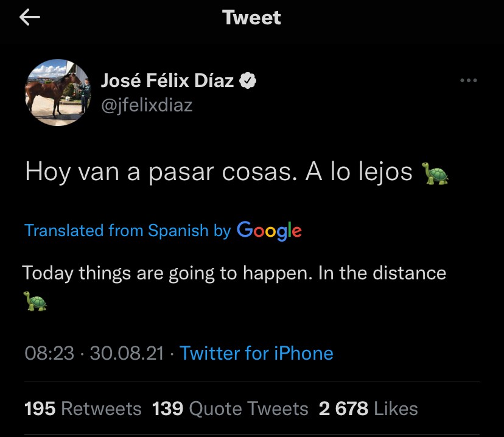Click the phrase "In the distance"
Screen dimensions: 504x437
point(382,273)
